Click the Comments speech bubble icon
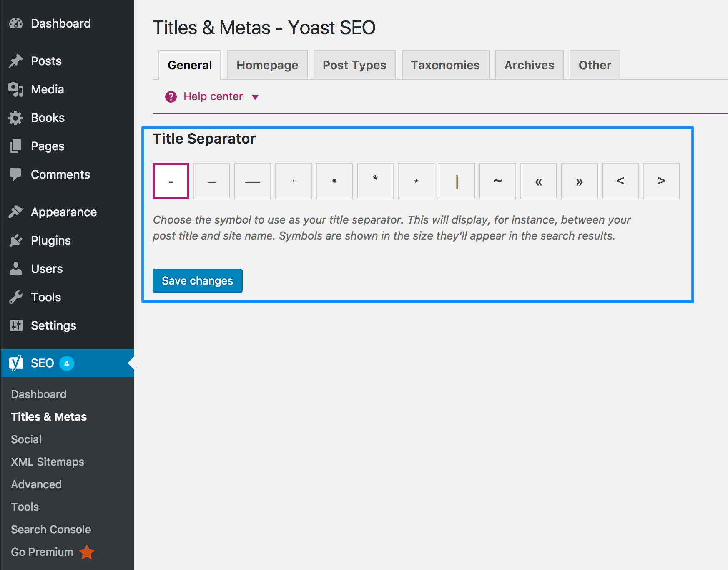 click(16, 174)
